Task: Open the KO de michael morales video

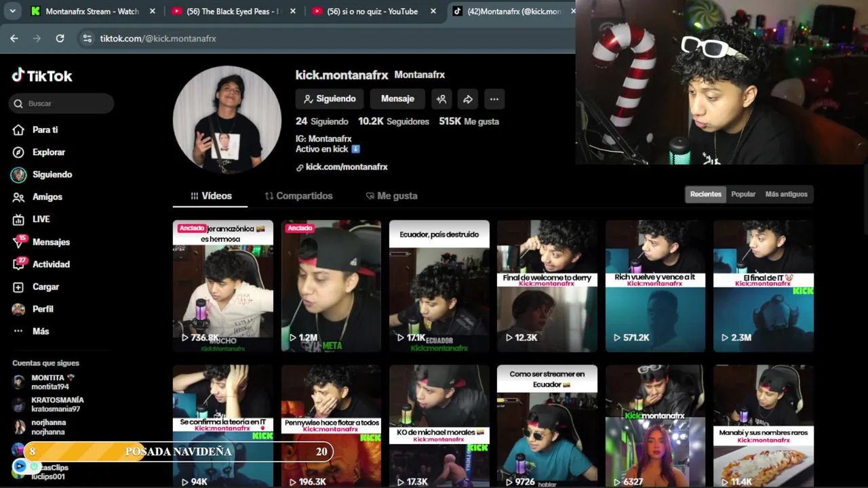Action: click(439, 426)
